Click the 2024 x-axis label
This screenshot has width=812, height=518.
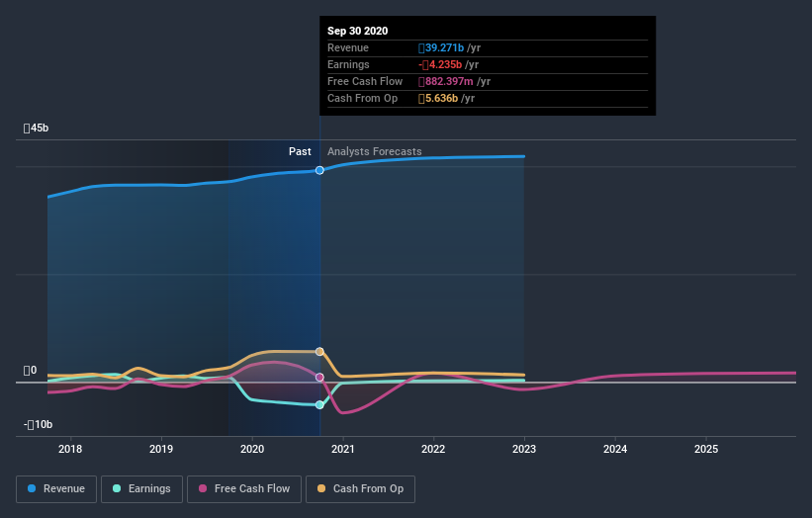pyautogui.click(x=615, y=449)
